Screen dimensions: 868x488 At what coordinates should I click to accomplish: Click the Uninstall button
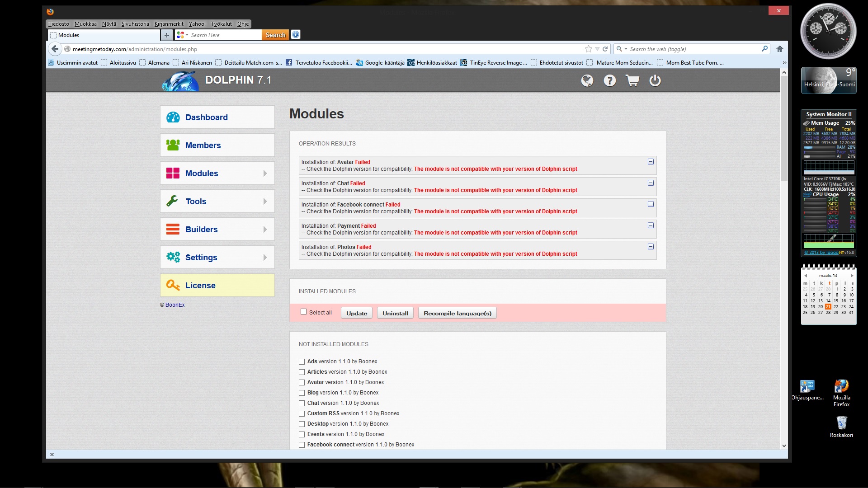pos(395,313)
